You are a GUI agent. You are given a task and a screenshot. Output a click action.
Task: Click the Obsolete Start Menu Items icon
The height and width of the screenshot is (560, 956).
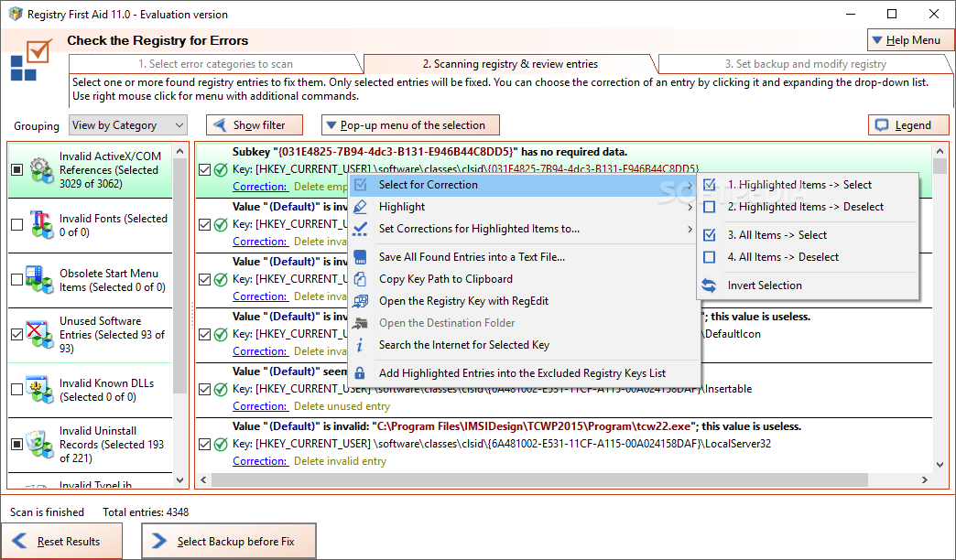(40, 280)
